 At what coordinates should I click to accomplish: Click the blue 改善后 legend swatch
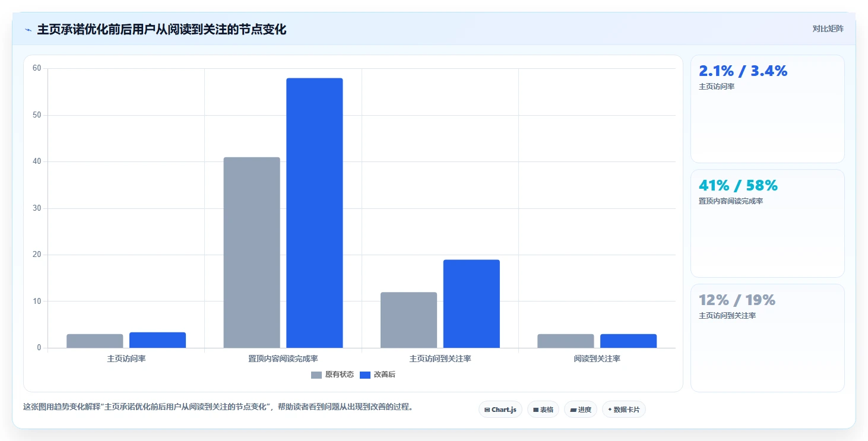[x=366, y=375]
